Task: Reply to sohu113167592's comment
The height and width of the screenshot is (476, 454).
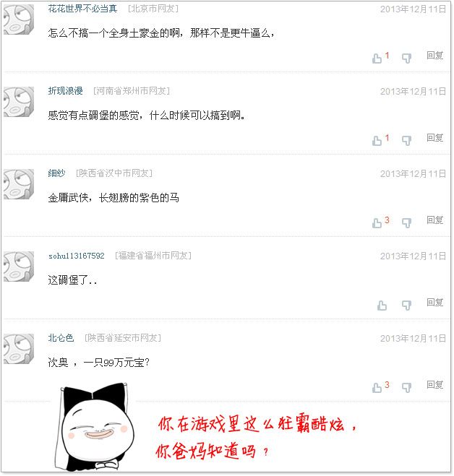Action: [435, 303]
